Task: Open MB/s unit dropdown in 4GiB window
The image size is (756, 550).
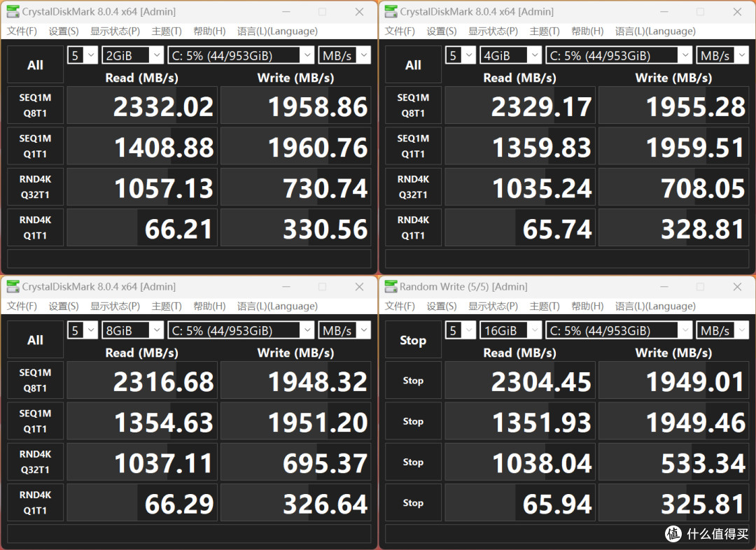Action: (x=722, y=55)
